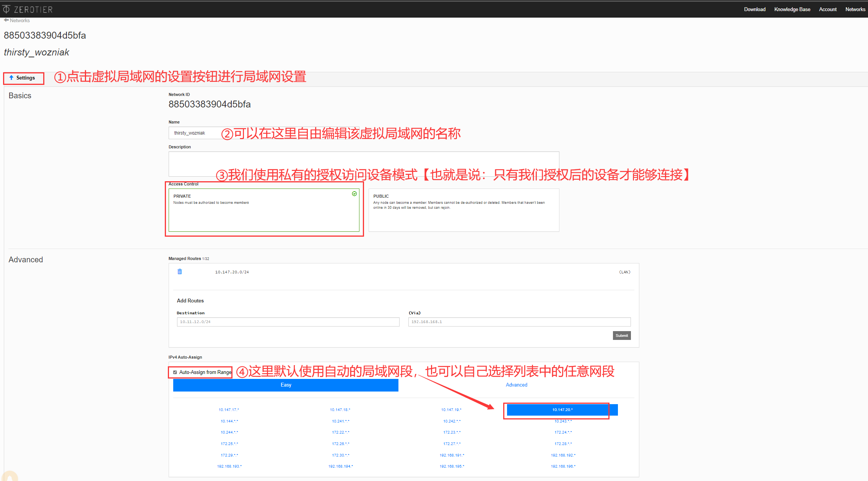The width and height of the screenshot is (868, 481).
Task: Go back via the Networks breadcrumb link
Action: tap(17, 20)
